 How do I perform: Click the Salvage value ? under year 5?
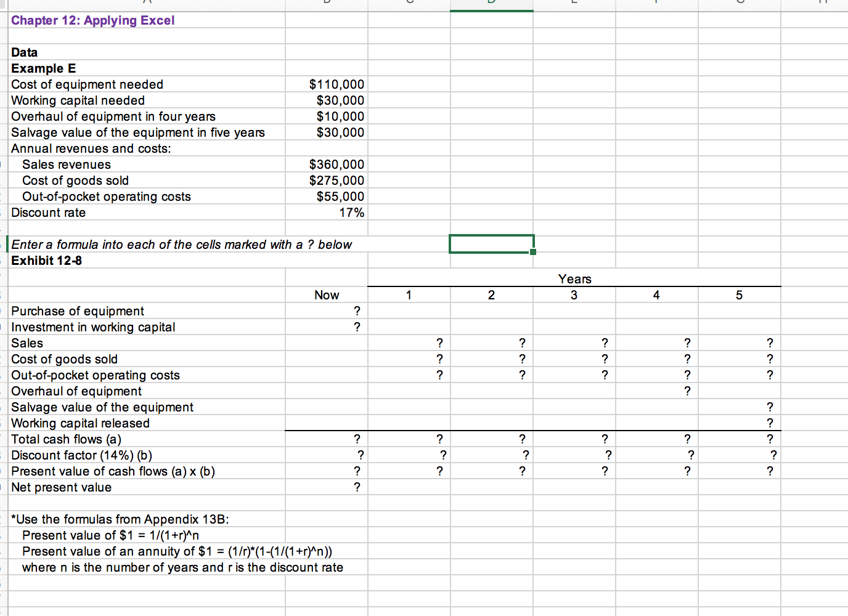[x=770, y=407]
